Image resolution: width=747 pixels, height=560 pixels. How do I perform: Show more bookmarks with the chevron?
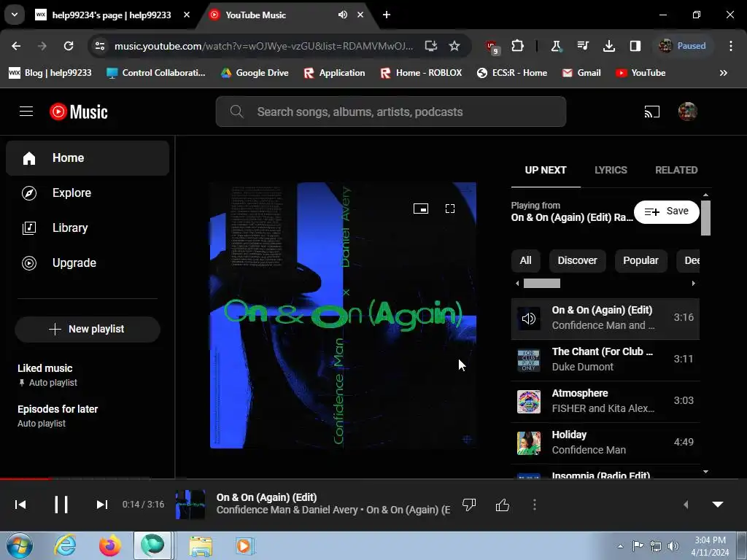click(x=723, y=73)
